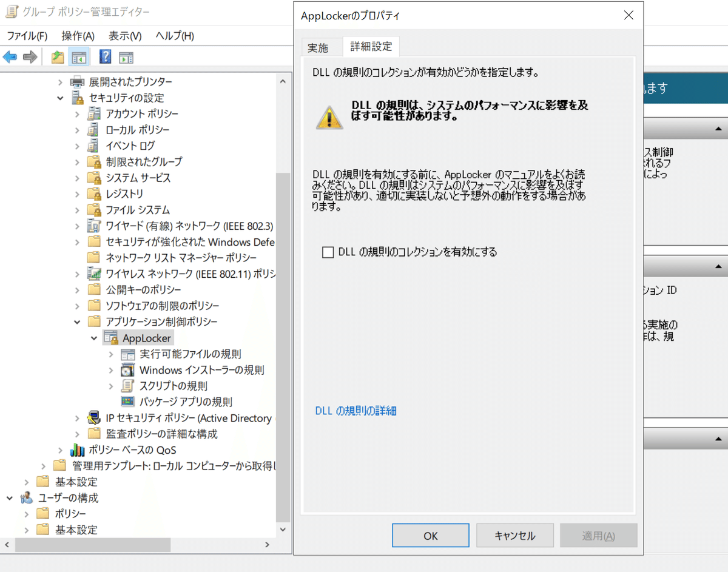Image resolution: width=728 pixels, height=572 pixels.
Task: Expand the 監査ポリシーの詳細な構成 node
Action: [x=76, y=434]
